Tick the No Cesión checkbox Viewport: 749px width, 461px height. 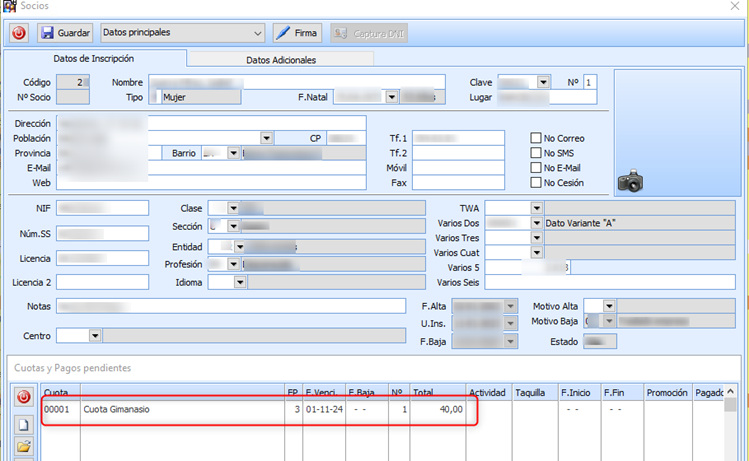pos(536,183)
